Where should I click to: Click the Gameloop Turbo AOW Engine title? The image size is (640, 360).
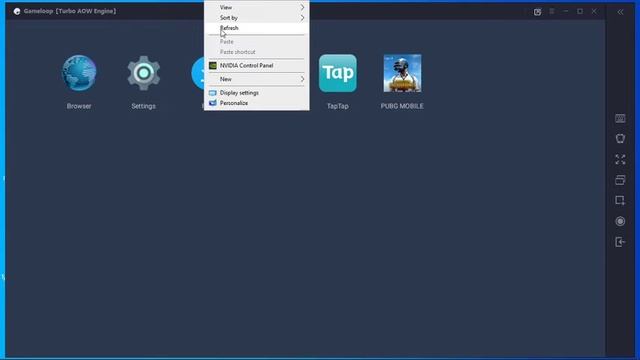[x=70, y=11]
